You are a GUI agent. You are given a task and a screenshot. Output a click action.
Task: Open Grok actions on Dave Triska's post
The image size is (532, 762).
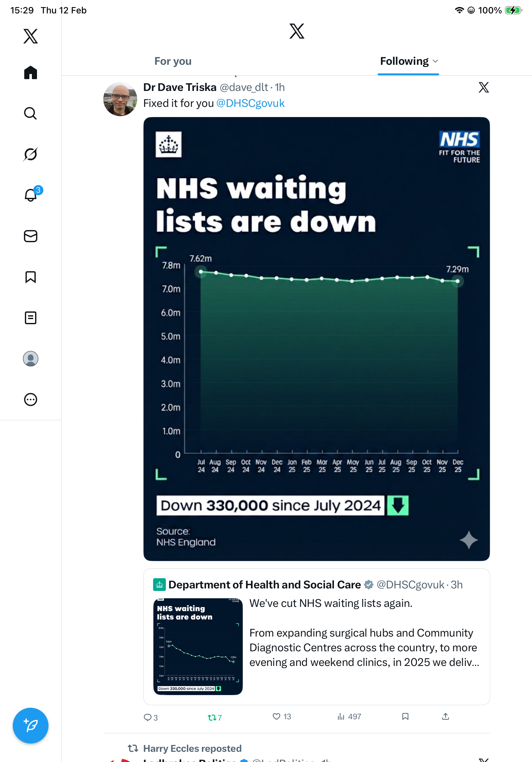[x=484, y=87]
